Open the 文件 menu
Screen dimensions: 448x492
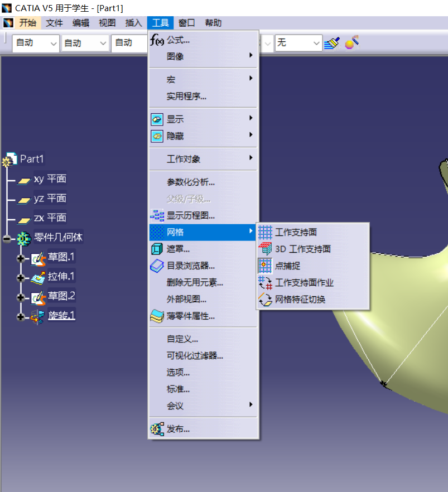pos(54,22)
